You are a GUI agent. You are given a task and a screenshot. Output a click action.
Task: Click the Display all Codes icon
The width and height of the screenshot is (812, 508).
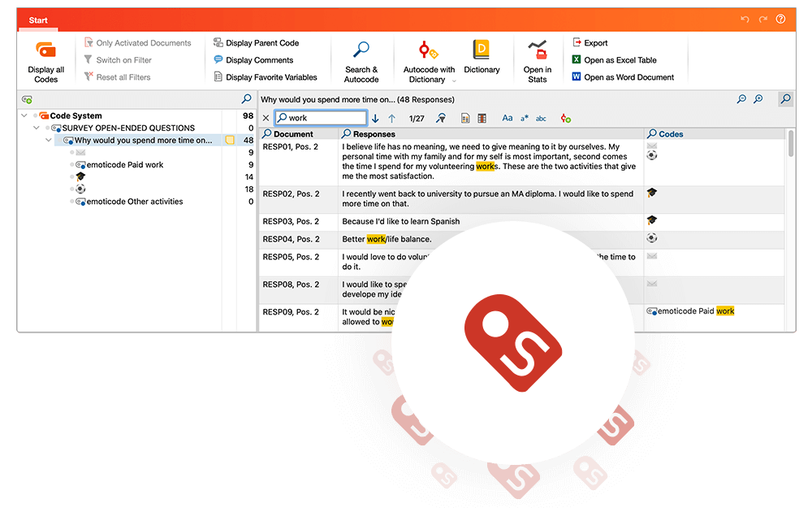click(45, 50)
